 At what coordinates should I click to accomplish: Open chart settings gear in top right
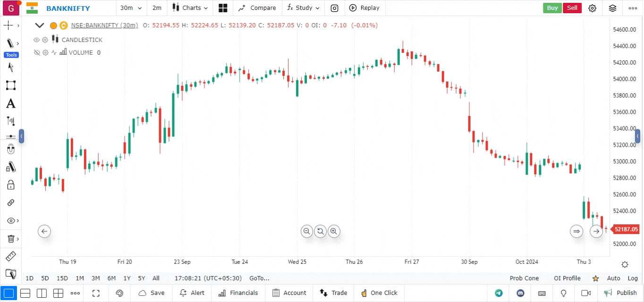593,8
